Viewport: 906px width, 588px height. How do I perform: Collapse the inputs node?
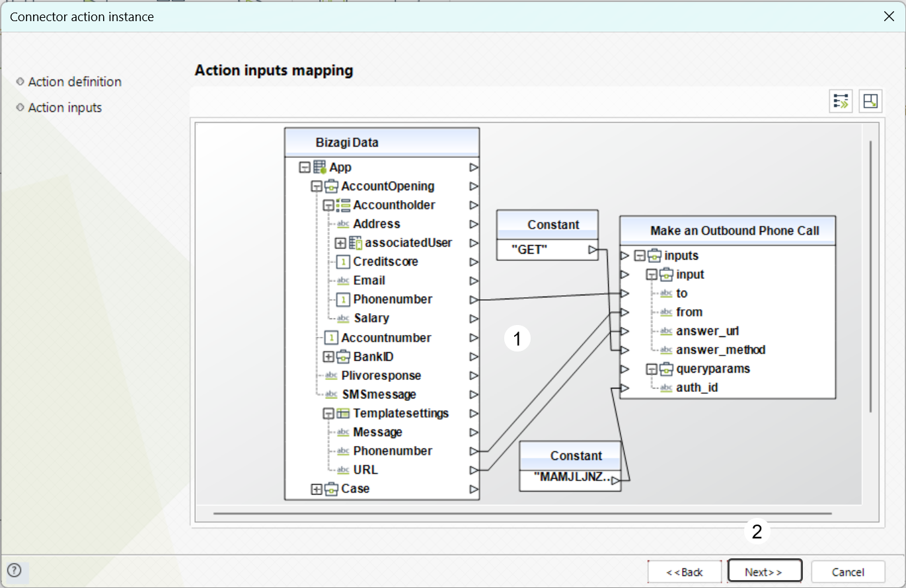click(640, 256)
